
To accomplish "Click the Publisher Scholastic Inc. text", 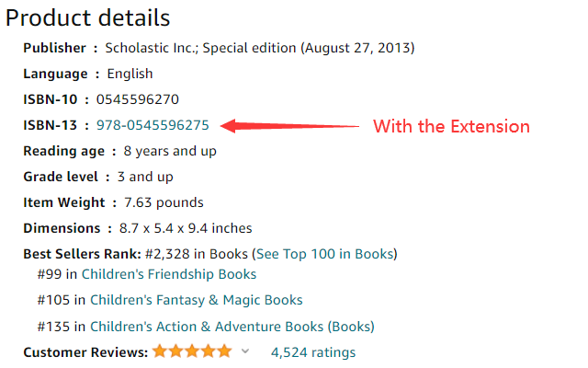I will [260, 48].
